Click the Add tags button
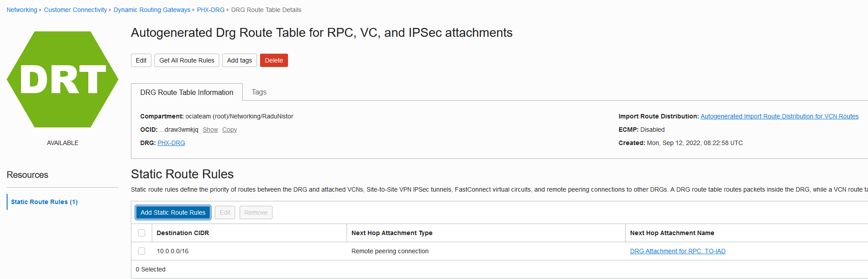The width and height of the screenshot is (868, 279). [239, 60]
